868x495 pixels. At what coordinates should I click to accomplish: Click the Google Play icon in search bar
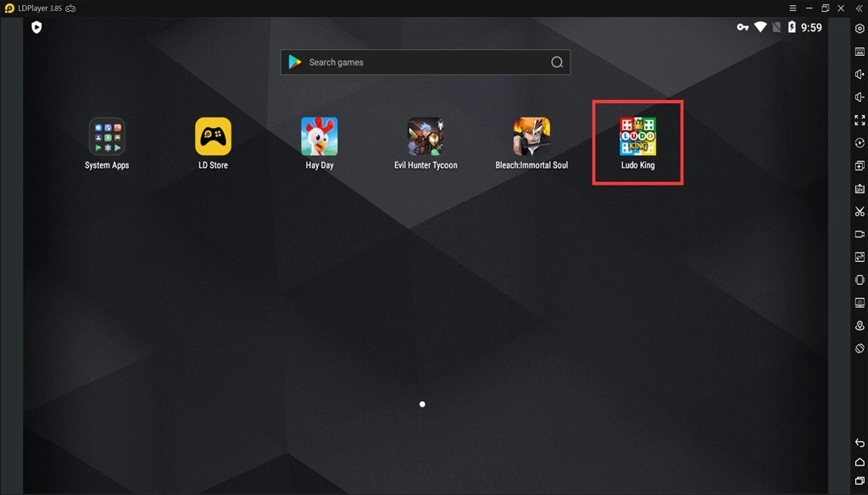[x=295, y=62]
